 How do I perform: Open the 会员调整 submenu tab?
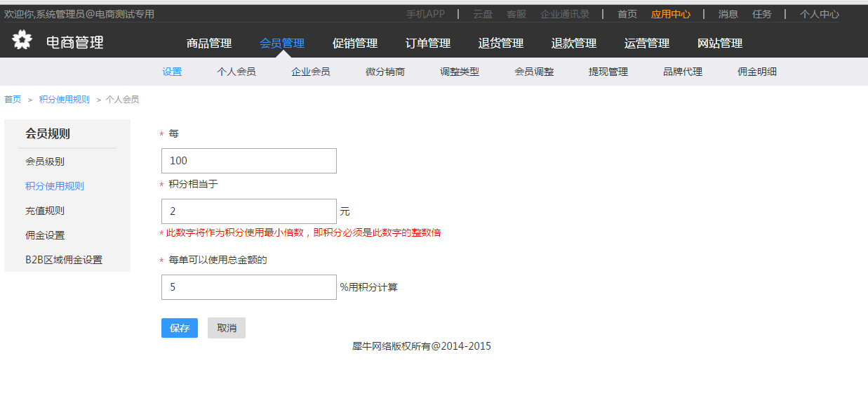[534, 72]
